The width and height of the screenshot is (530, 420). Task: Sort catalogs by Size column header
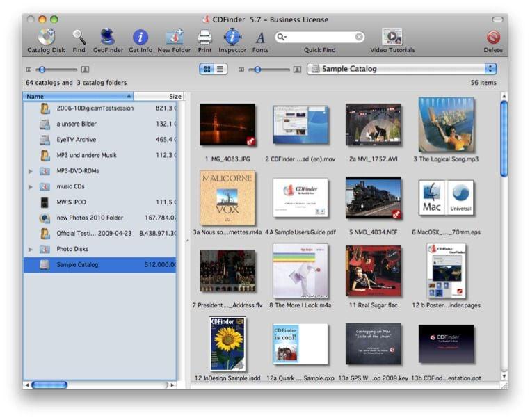click(159, 96)
